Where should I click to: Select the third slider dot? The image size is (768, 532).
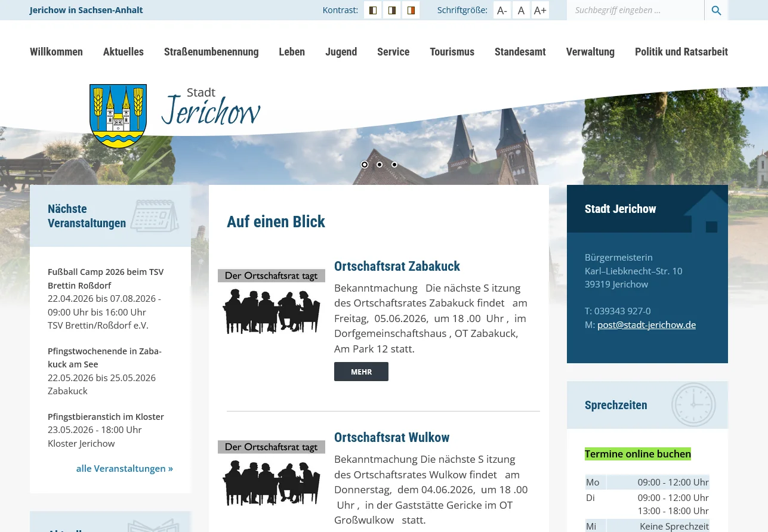pyautogui.click(x=394, y=165)
